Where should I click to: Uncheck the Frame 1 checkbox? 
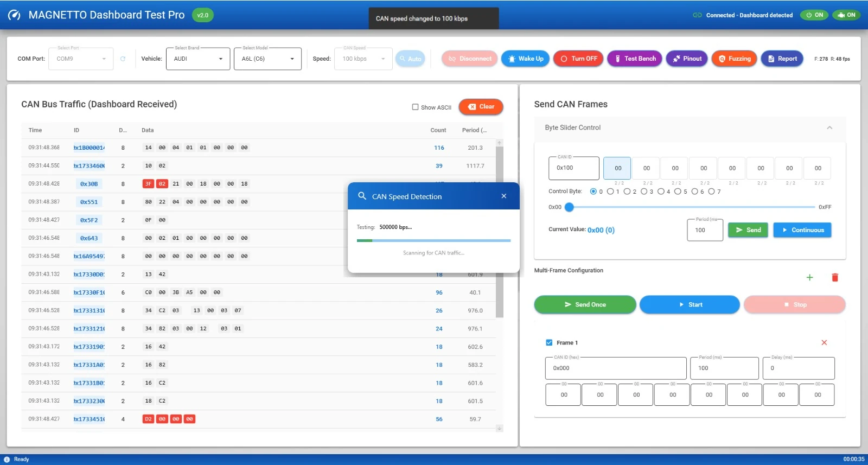point(549,342)
